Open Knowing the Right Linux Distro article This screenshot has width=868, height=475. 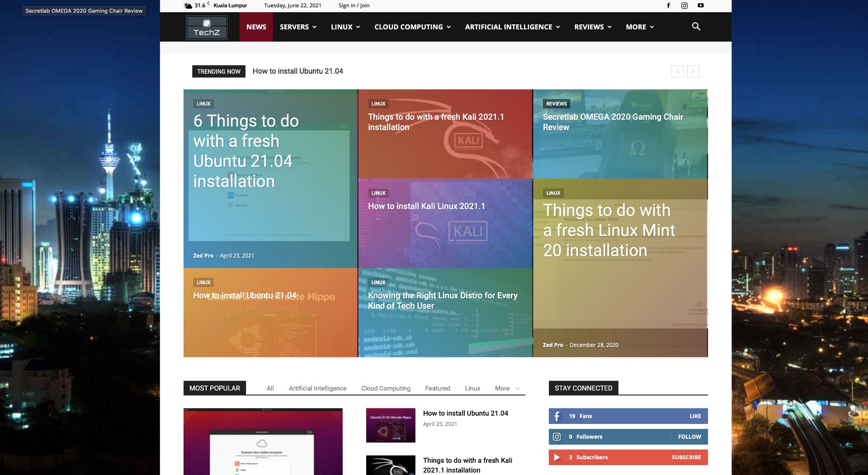pos(443,301)
